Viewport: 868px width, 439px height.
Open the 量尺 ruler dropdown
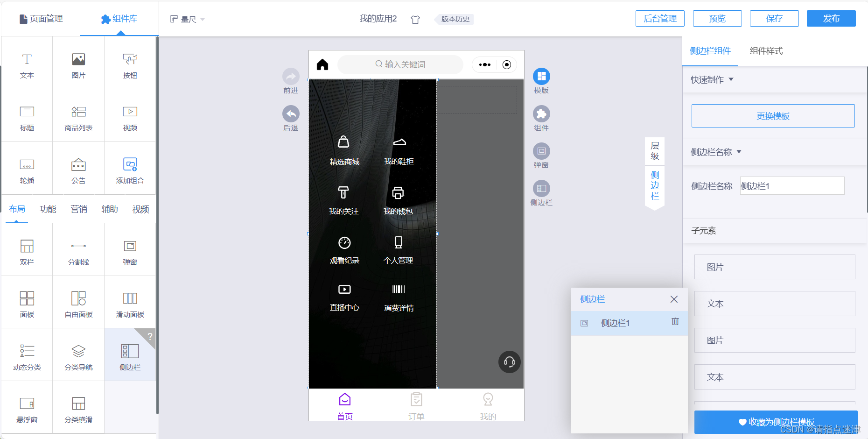point(188,19)
